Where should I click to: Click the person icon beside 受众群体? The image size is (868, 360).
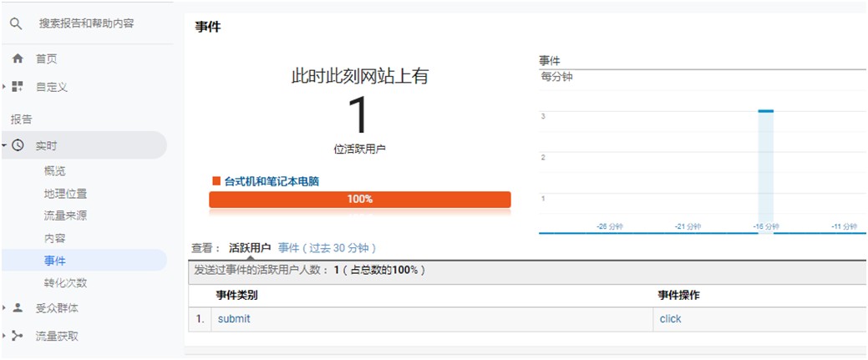18,308
